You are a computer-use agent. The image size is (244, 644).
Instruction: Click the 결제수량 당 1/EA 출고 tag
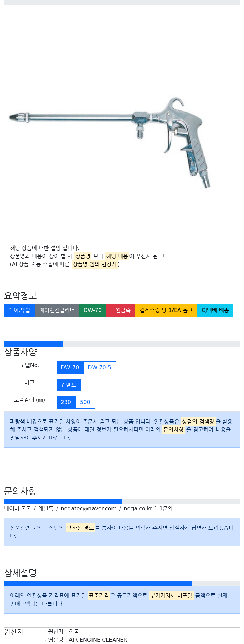tap(166, 310)
